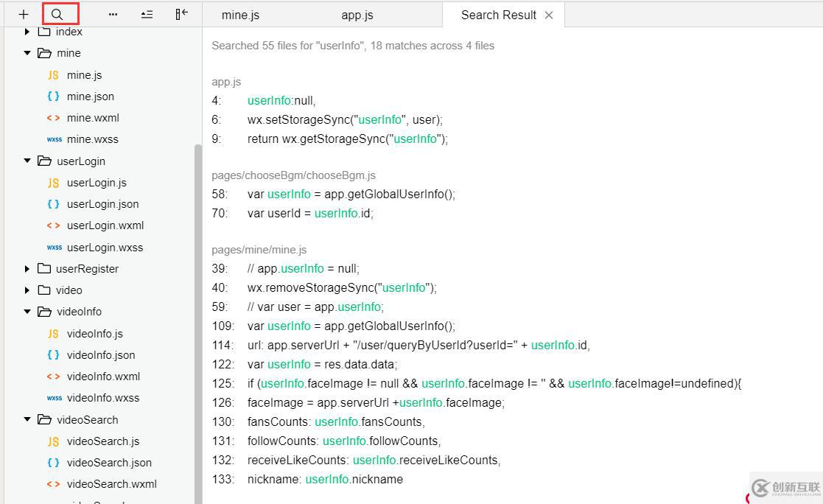Click the JS icon beside videoInfo.js
The image size is (823, 504).
pos(53,334)
